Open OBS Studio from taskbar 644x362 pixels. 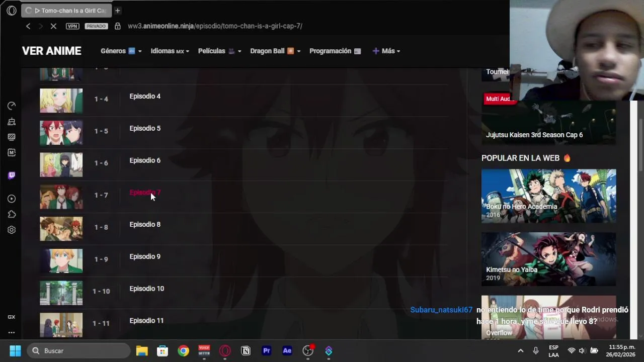tap(308, 350)
